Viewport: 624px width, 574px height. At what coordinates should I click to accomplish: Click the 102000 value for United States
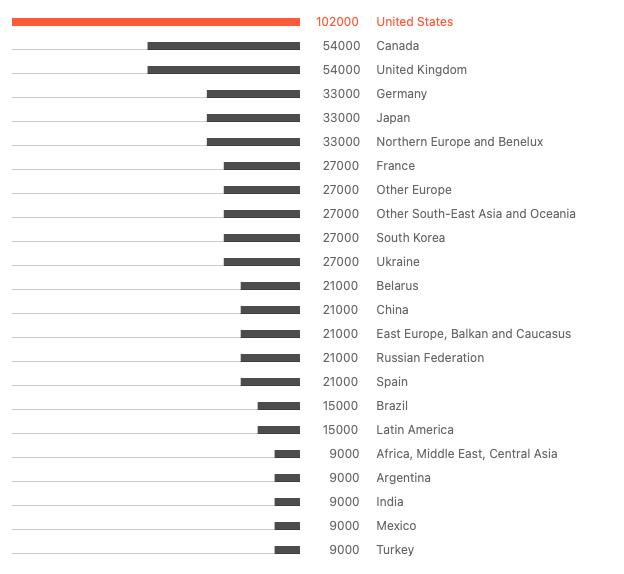(x=337, y=22)
